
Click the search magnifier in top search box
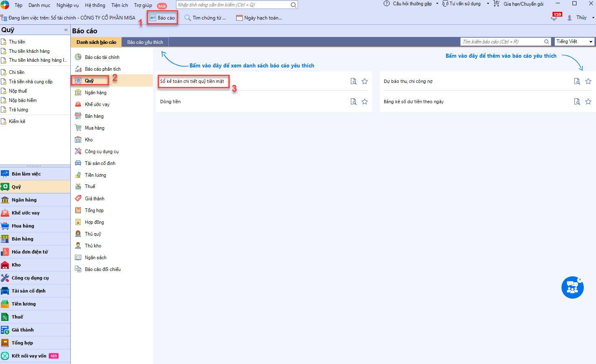point(293,5)
